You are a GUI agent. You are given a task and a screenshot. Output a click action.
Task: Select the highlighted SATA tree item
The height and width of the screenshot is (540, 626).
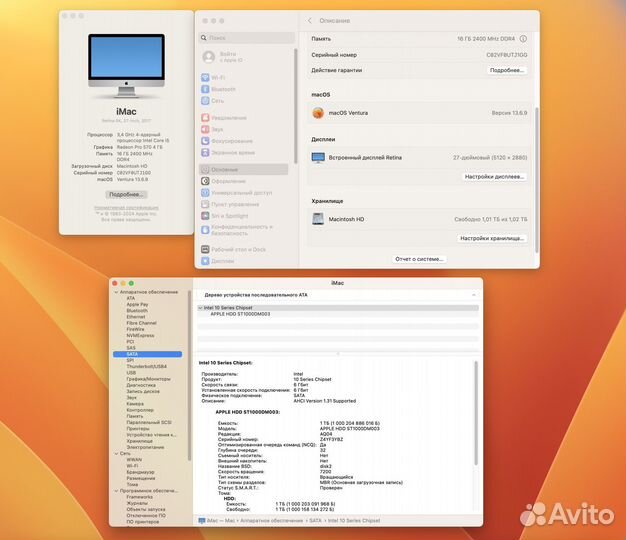[147, 354]
